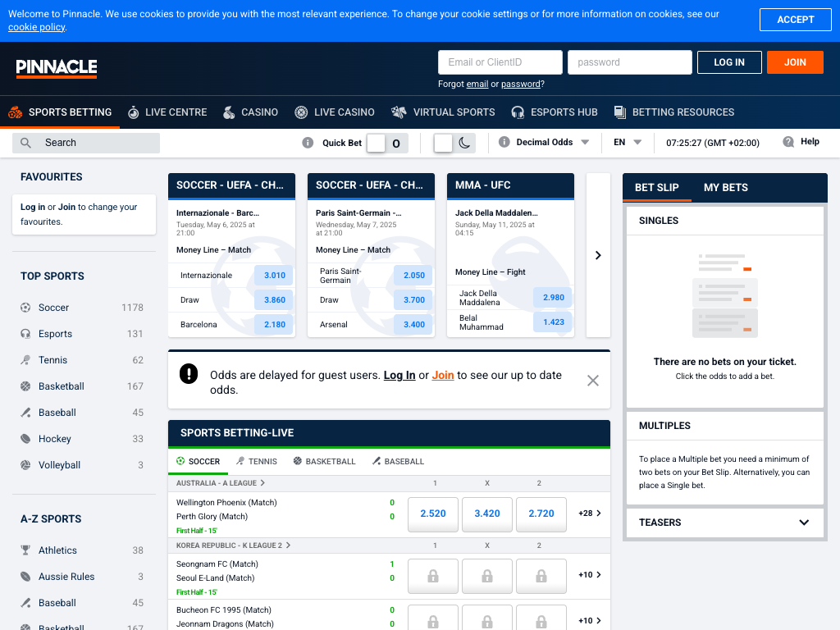Image resolution: width=840 pixels, height=630 pixels.
Task: Accept the cookie policy
Action: [x=795, y=20]
